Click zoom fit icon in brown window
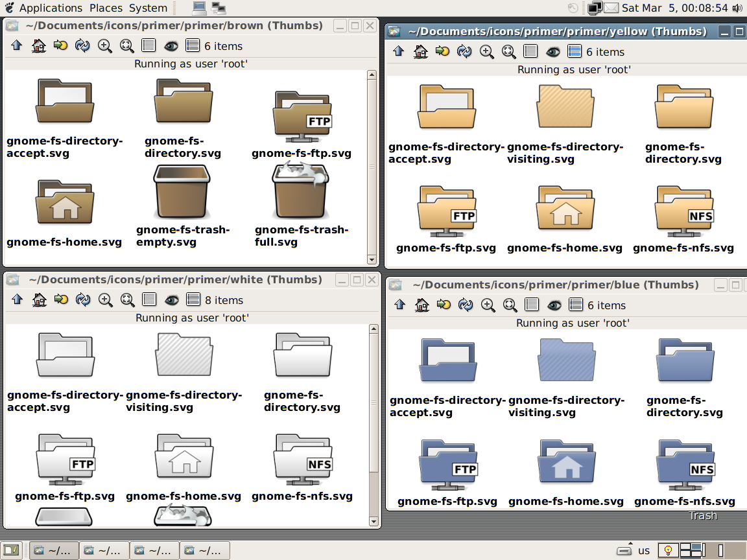This screenshot has height=560, width=747. 126,46
